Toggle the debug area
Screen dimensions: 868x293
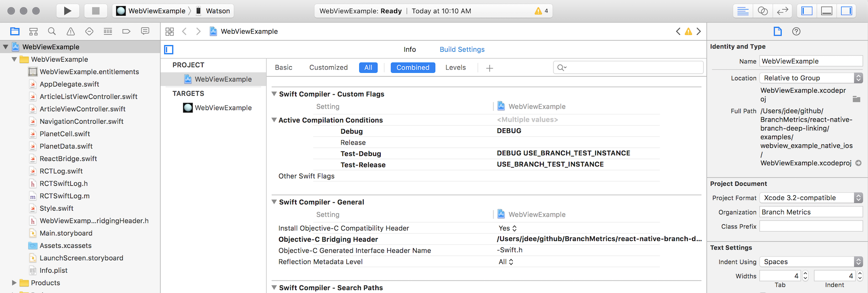tap(827, 11)
